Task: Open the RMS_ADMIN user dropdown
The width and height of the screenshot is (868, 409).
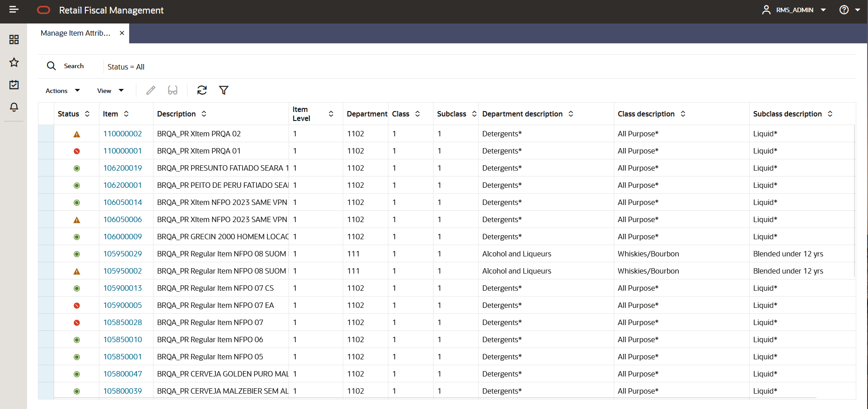Action: pyautogui.click(x=801, y=10)
